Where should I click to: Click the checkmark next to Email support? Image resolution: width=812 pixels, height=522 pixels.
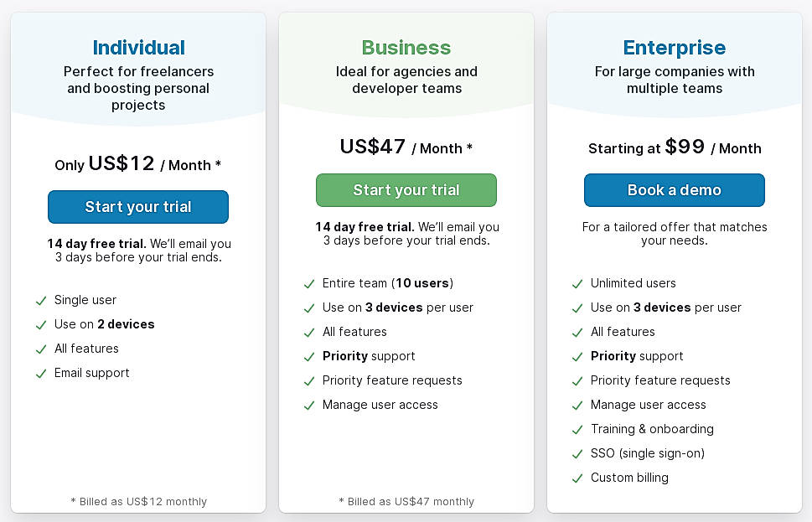tap(41, 374)
